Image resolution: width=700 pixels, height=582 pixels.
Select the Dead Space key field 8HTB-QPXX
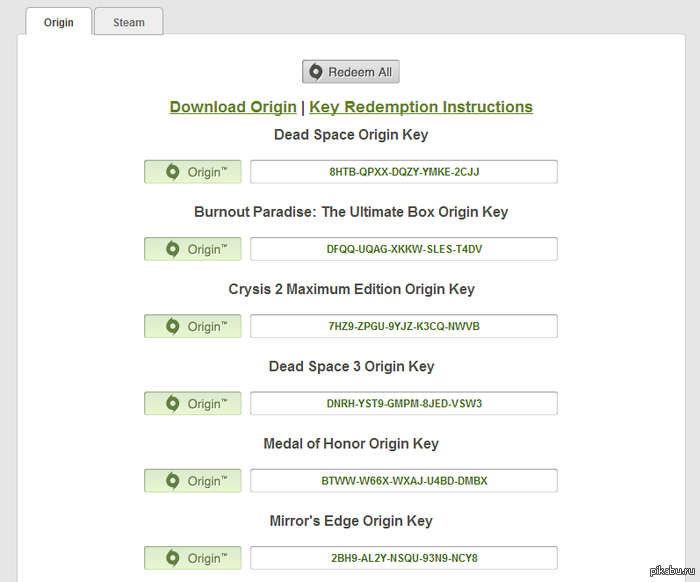point(403,172)
